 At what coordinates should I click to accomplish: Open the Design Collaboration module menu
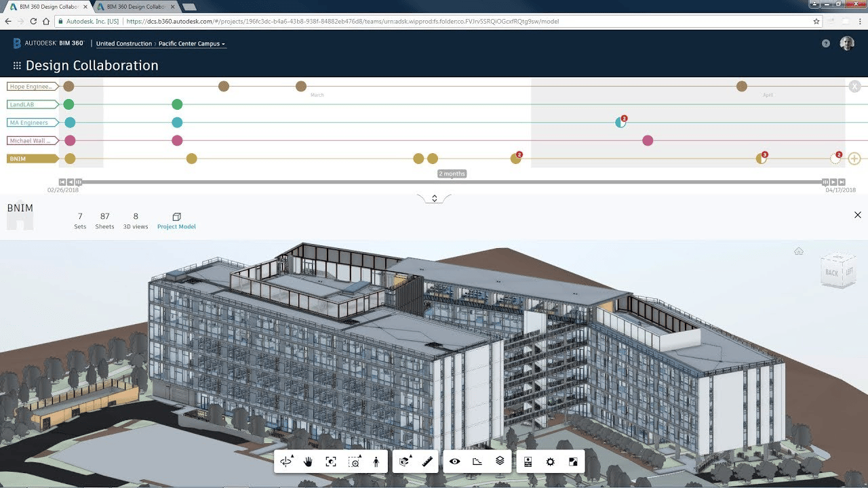coord(16,65)
